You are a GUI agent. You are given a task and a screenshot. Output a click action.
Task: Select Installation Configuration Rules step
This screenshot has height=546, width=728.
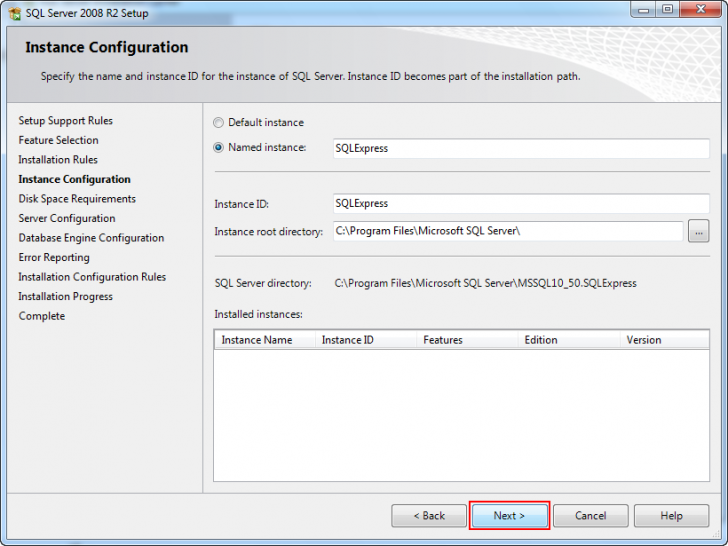click(x=92, y=277)
